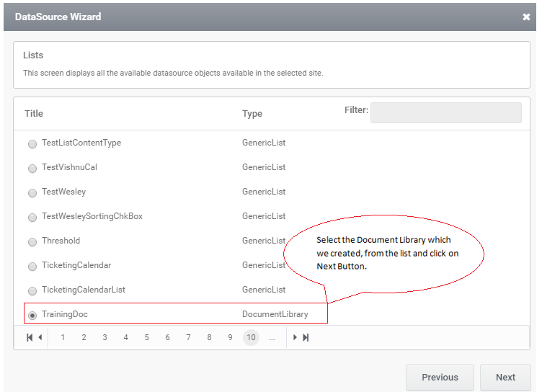Screen dimensions: 542x392
Task: Select TicketingCalendar radio option
Action: tap(32, 266)
